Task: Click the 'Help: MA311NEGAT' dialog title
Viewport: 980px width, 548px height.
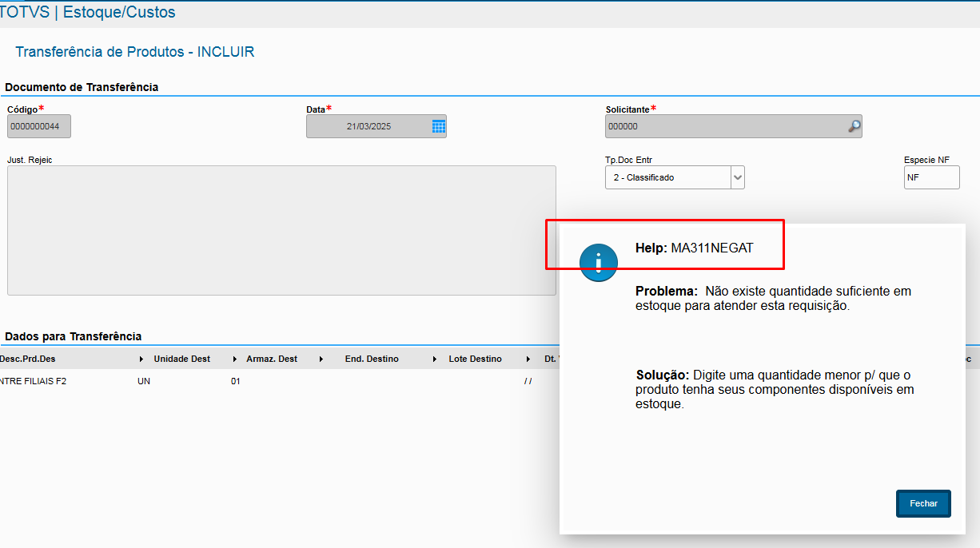Action: point(694,248)
